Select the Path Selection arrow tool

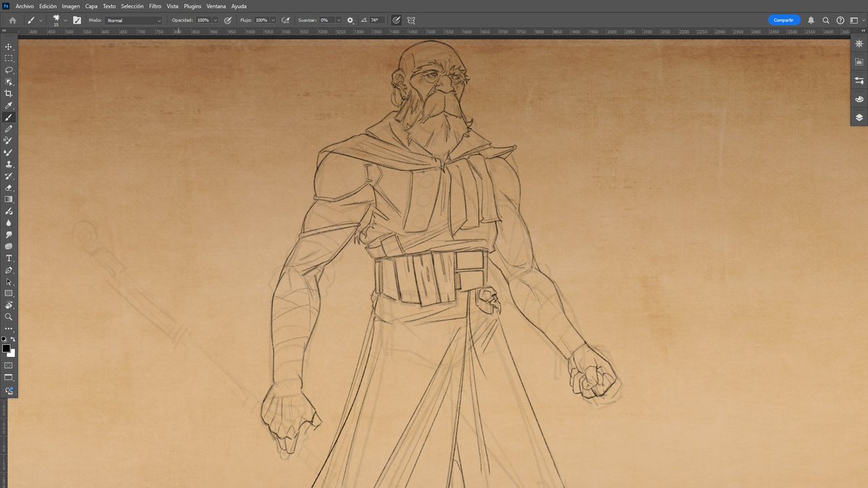point(9,281)
